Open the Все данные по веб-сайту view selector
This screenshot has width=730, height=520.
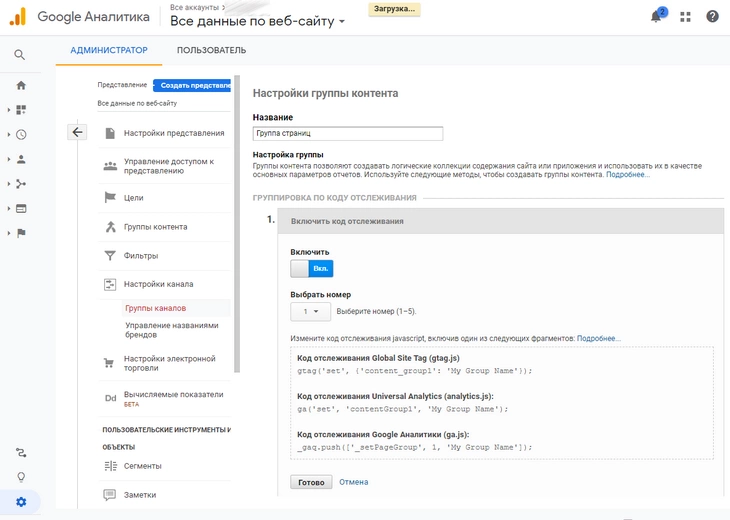[x=257, y=21]
